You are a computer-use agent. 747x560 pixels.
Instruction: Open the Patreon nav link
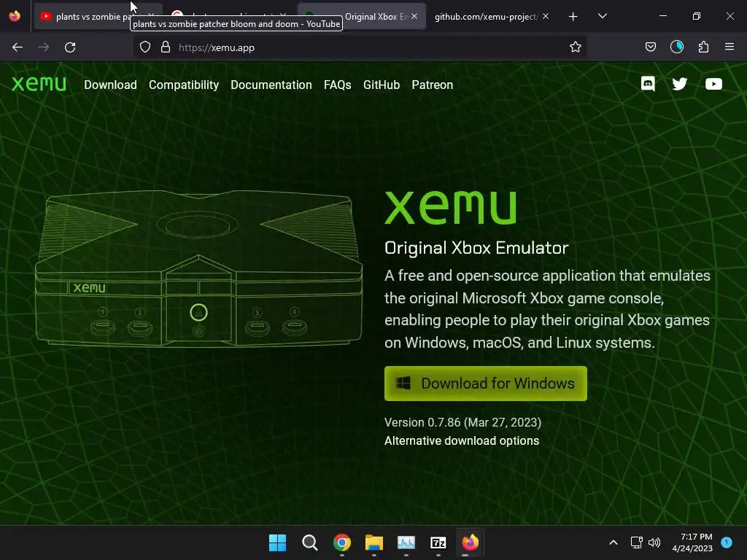(432, 85)
